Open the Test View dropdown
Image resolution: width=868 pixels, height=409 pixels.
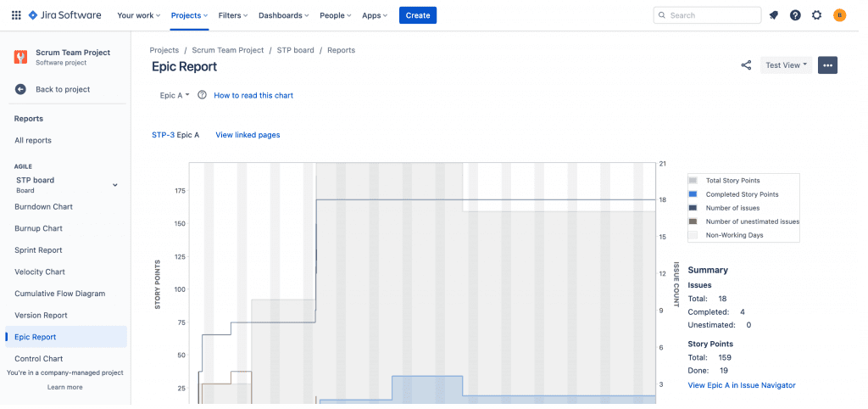pyautogui.click(x=787, y=65)
